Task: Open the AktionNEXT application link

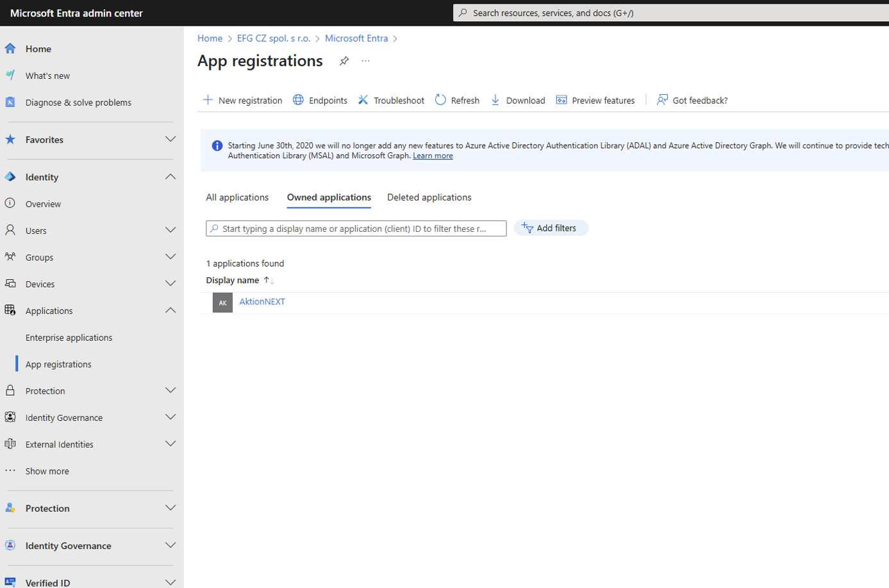Action: (x=262, y=302)
